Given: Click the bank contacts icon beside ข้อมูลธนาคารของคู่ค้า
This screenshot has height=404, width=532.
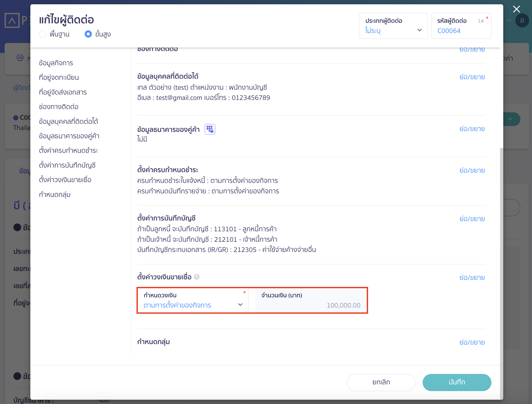Looking at the screenshot, I should [210, 129].
